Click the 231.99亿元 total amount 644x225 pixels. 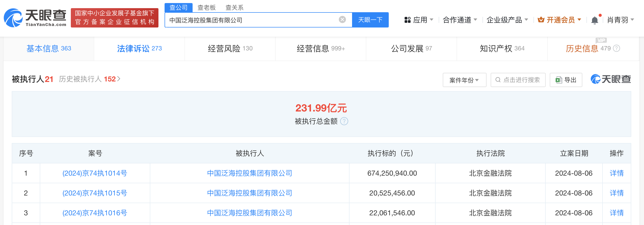pyautogui.click(x=321, y=108)
